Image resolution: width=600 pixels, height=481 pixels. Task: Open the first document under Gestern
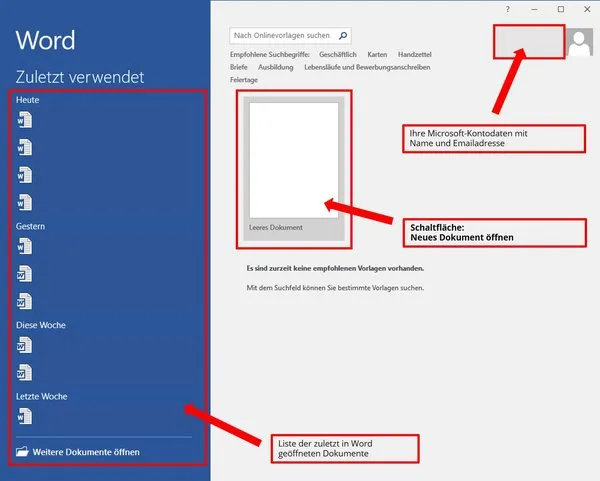pyautogui.click(x=25, y=247)
